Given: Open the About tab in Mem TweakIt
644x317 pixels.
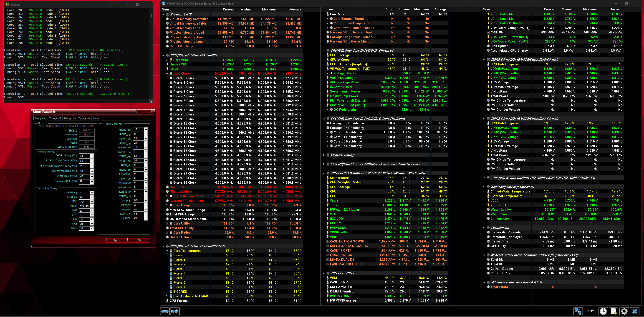Looking at the screenshot, I should coord(96,118).
